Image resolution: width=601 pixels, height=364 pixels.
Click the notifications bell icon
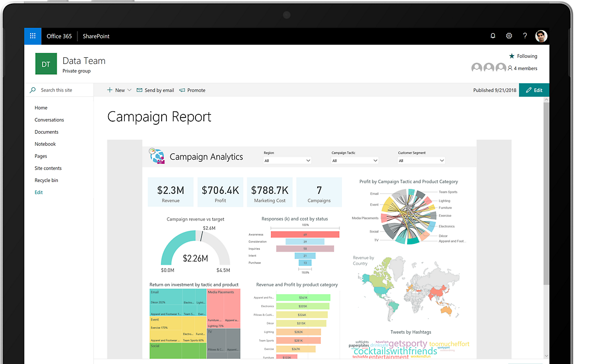[493, 36]
